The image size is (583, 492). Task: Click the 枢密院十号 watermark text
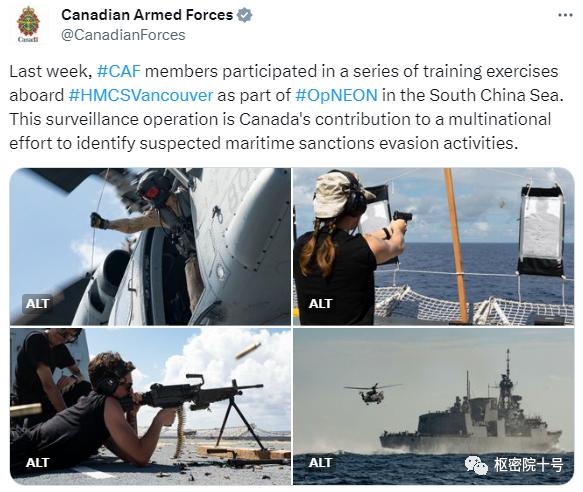(528, 465)
